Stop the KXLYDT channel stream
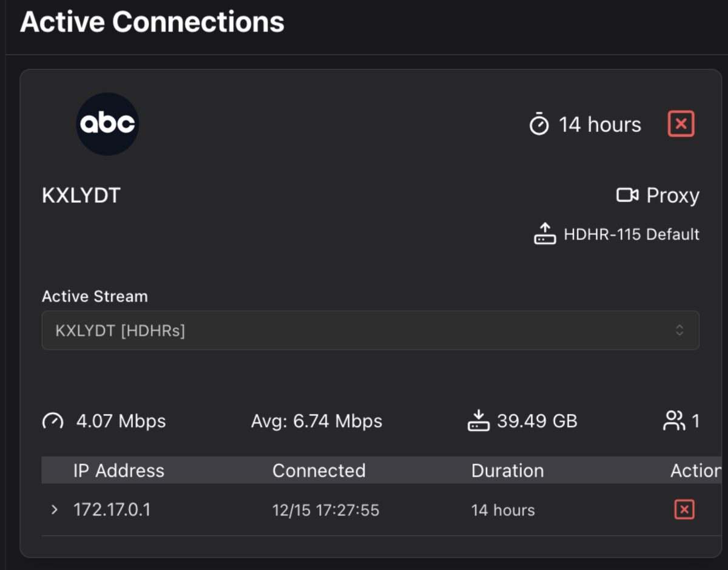728x570 pixels. (x=681, y=124)
